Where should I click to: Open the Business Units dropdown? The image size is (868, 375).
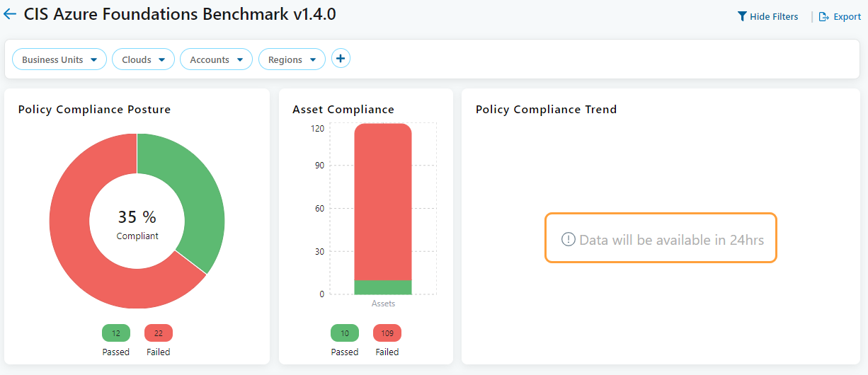pos(59,59)
